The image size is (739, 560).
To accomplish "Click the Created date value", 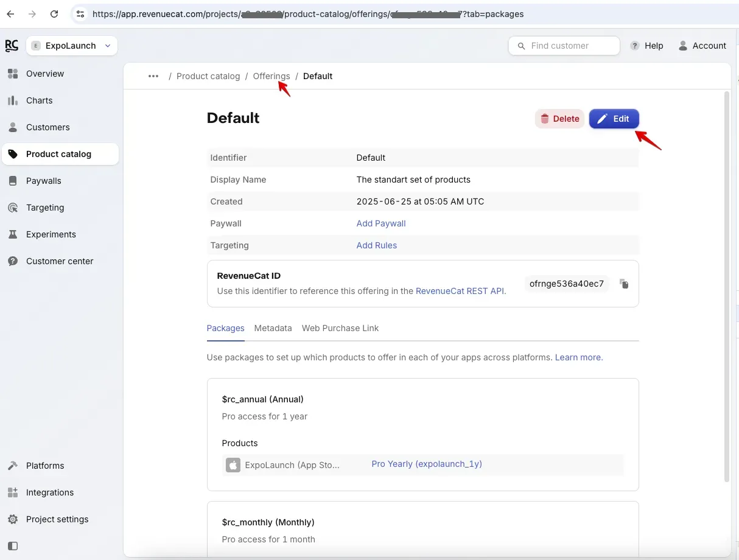I will click(421, 201).
